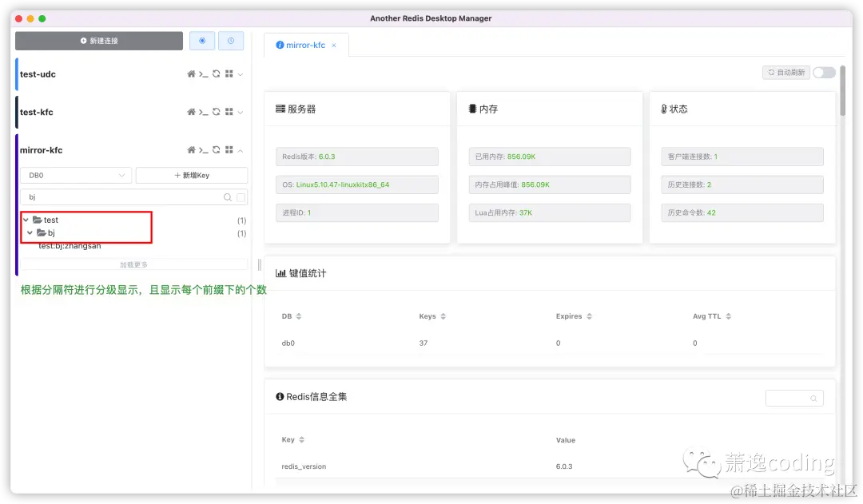The width and height of the screenshot is (863, 504).
Task: Click the 自动刷新 auto refresh label
Action: pyautogui.click(x=786, y=73)
